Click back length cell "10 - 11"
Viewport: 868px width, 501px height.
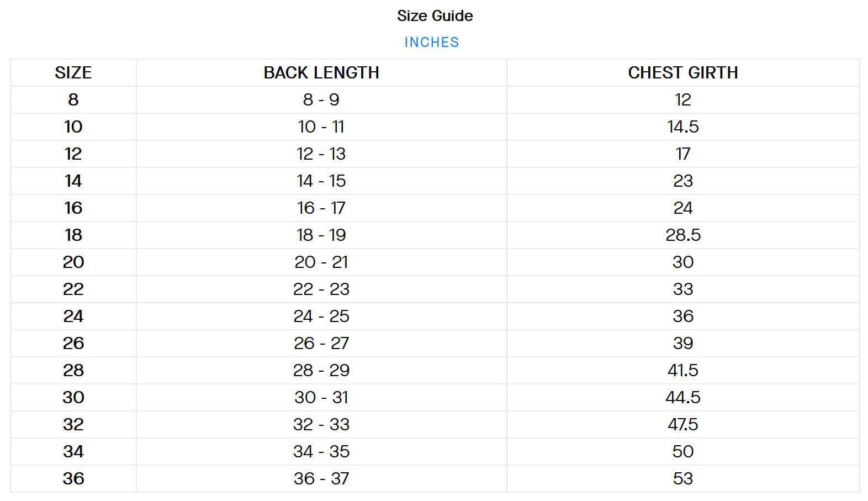click(x=321, y=127)
